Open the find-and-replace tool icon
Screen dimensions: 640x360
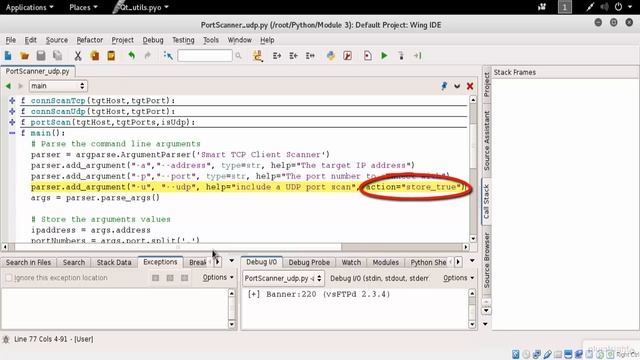(258, 56)
